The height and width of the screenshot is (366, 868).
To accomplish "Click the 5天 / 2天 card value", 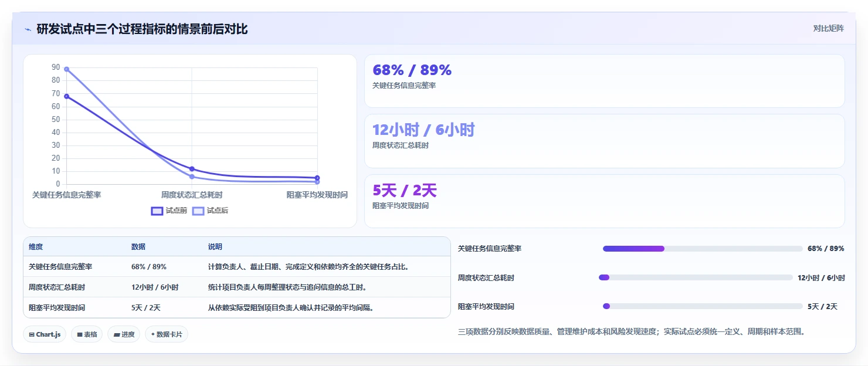I will [x=405, y=190].
